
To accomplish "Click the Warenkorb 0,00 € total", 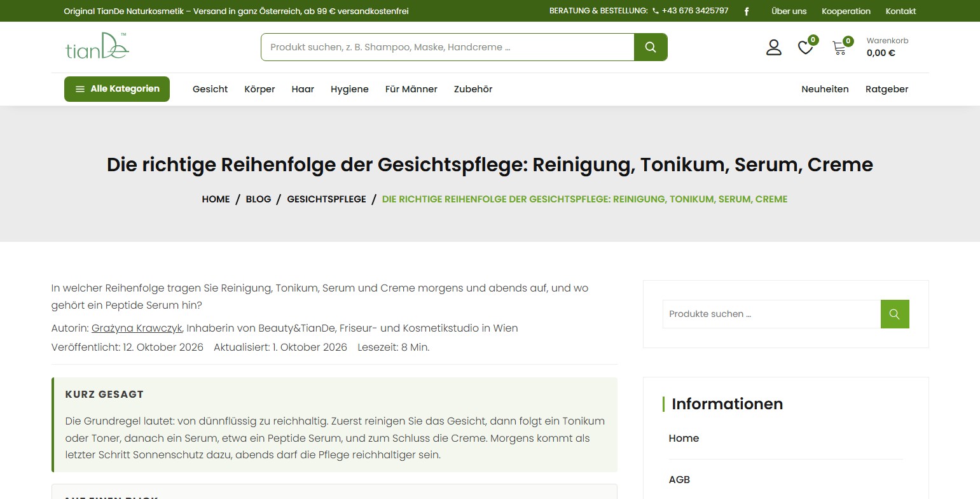I will click(x=887, y=47).
